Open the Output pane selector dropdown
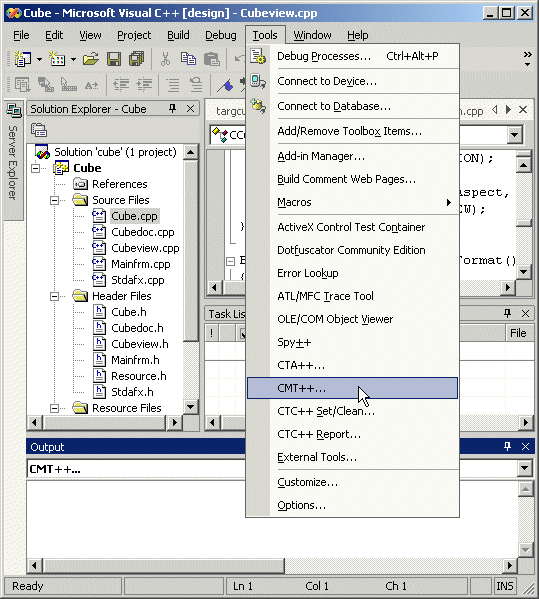 [525, 468]
